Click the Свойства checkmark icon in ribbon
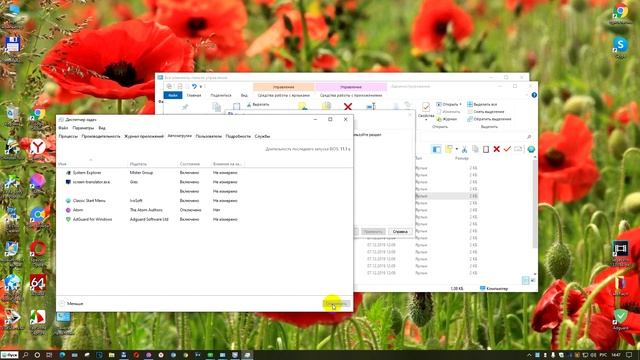 point(426,107)
